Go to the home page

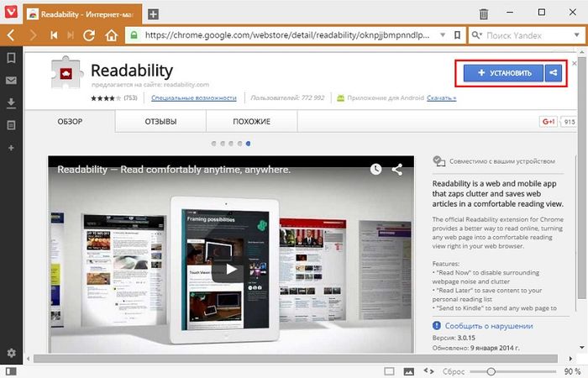click(111, 35)
